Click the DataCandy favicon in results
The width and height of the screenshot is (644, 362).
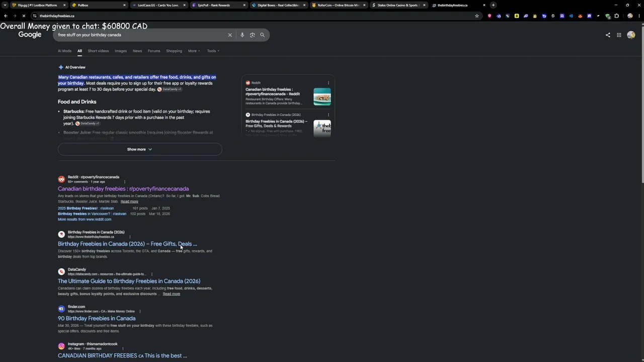pyautogui.click(x=61, y=272)
